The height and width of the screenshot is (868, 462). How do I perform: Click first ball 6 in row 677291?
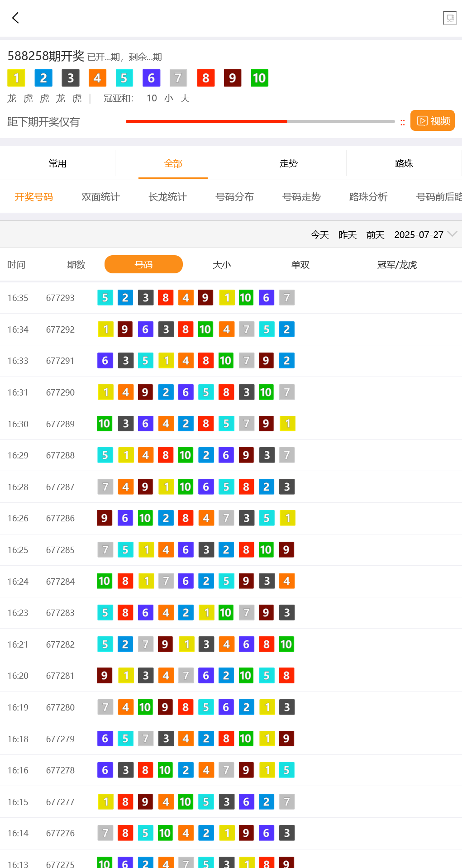[105, 361]
